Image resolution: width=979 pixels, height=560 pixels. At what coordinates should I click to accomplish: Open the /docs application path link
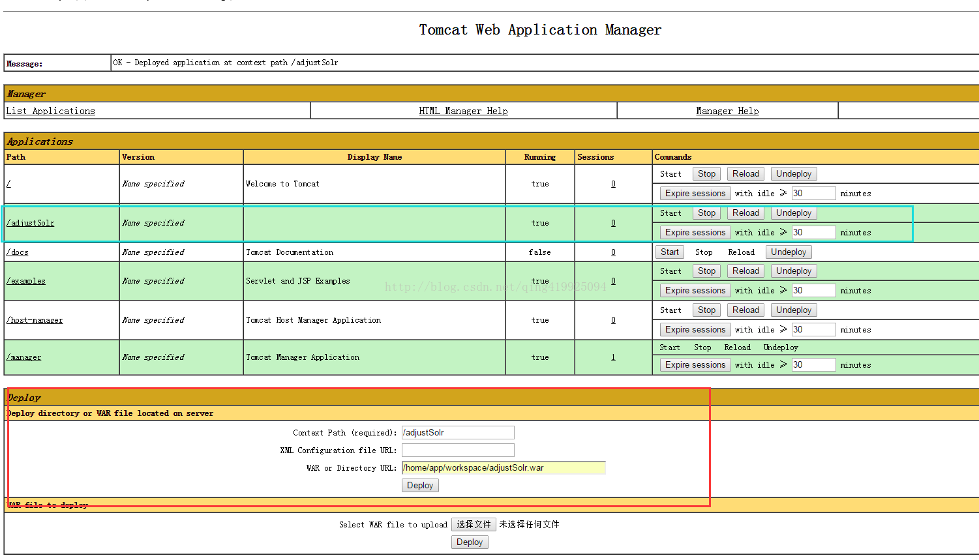[17, 252]
